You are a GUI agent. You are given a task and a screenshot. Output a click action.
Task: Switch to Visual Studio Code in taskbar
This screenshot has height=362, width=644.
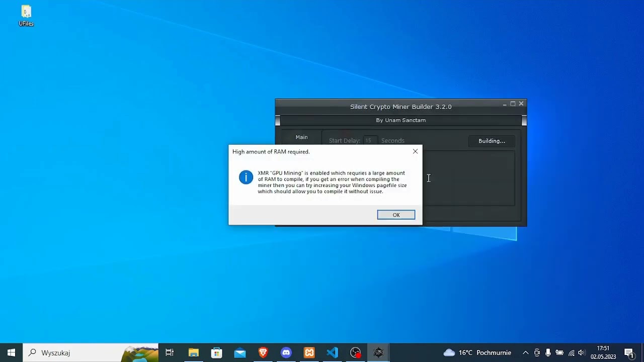(333, 352)
